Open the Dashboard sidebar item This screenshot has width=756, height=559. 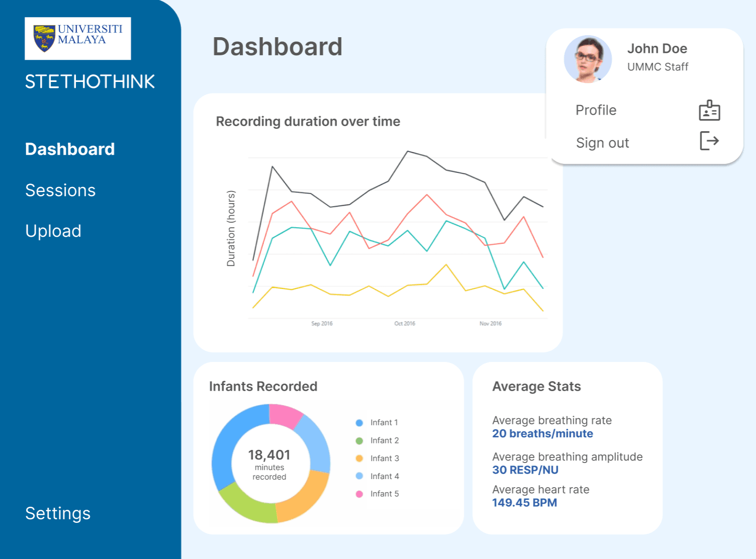coord(70,149)
